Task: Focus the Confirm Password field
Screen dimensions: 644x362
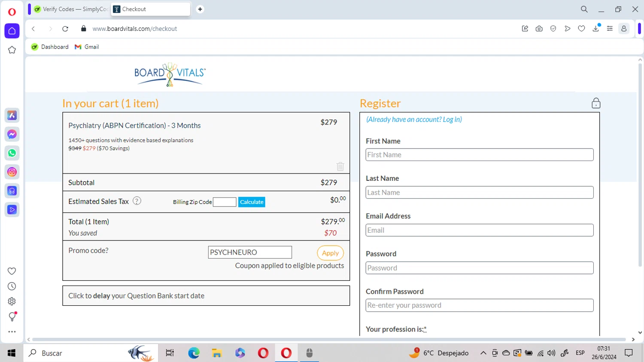Action: (x=480, y=305)
